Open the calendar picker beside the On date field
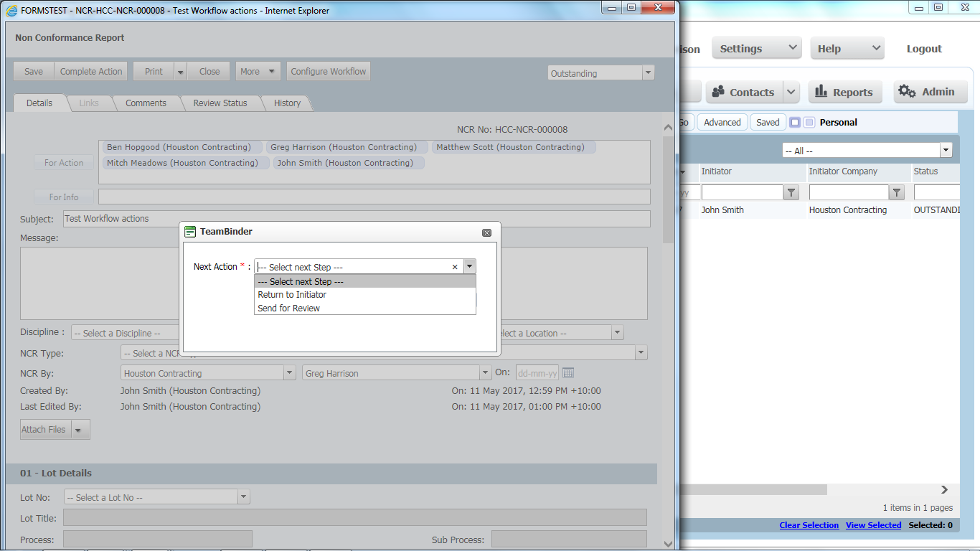 coord(568,373)
